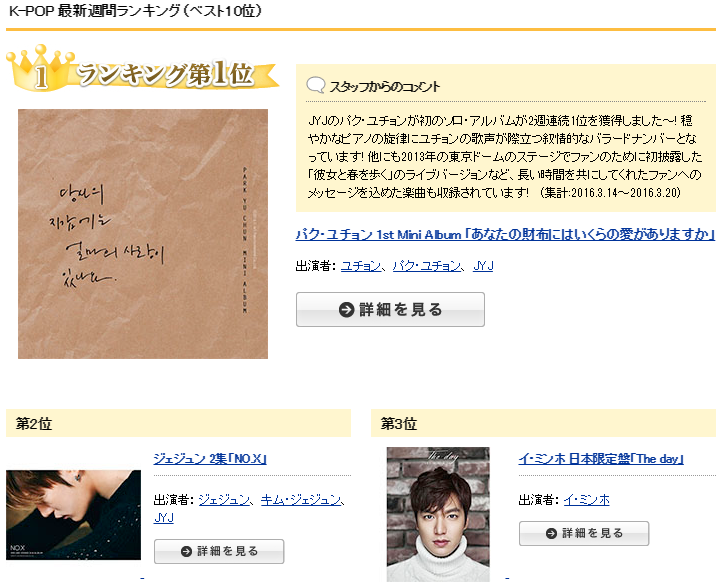
Task: Click the crown rank 1 icon
Action: [x=40, y=68]
